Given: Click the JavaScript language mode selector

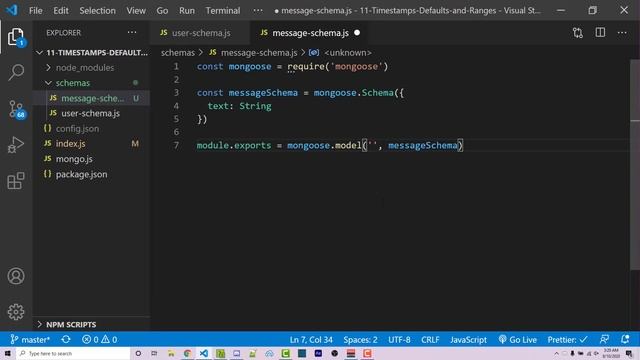Looking at the screenshot, I should point(468,340).
